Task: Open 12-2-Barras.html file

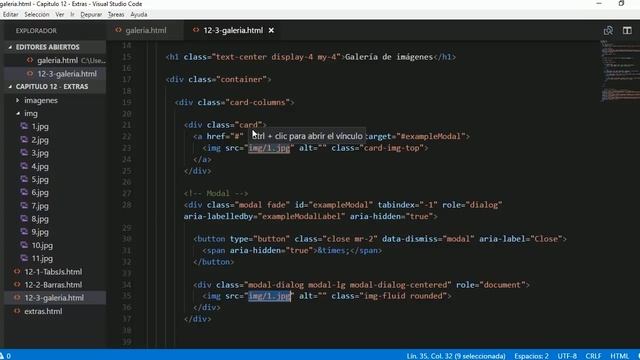Action: coord(53,284)
